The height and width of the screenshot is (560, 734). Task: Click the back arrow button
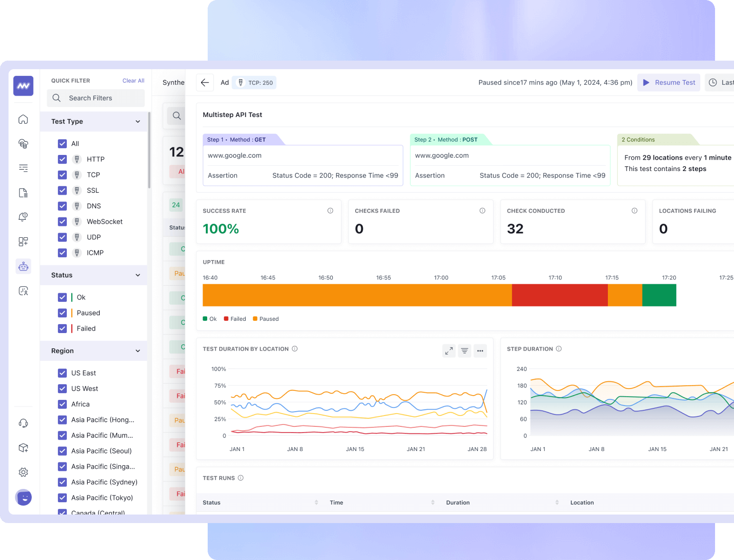click(205, 82)
